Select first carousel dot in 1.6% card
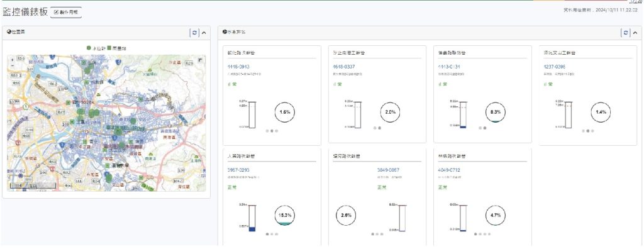 (267, 131)
